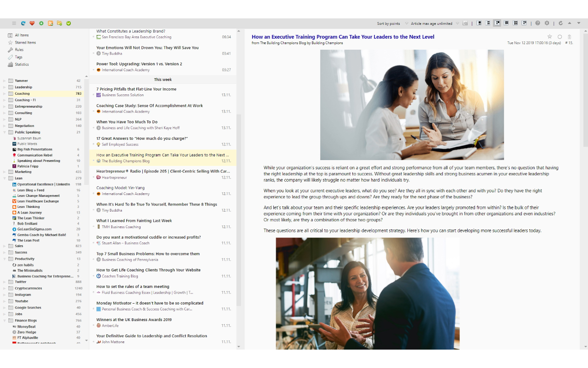Image resolution: width=588 pixels, height=368 pixels.
Task: Open the hamburger menu in the toolbar
Action: point(14,23)
